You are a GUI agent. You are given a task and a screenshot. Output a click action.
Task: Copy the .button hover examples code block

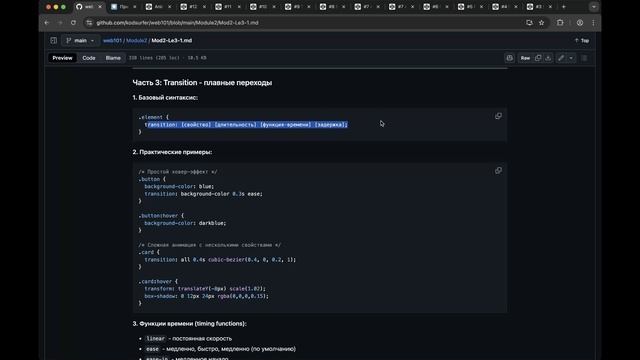click(498, 171)
